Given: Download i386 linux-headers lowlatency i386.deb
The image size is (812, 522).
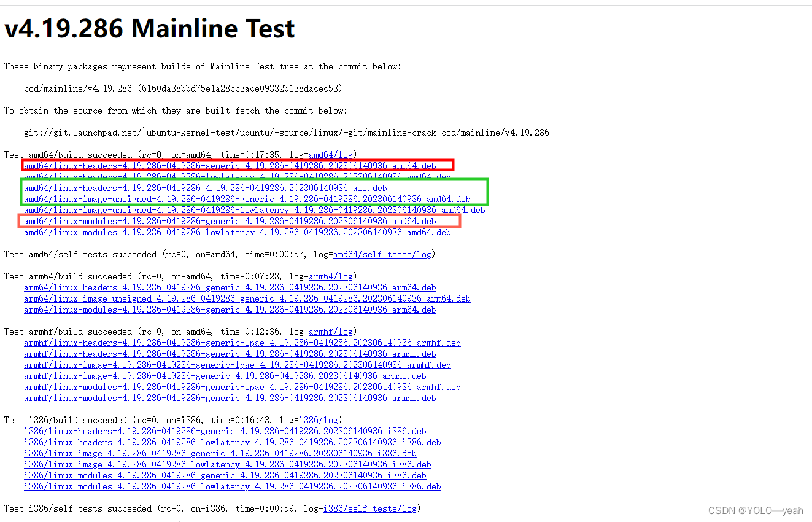Looking at the screenshot, I should pyautogui.click(x=233, y=442).
